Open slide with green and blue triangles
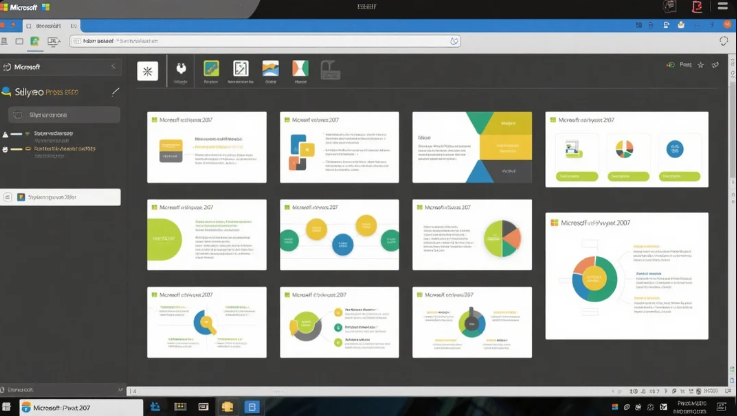The width and height of the screenshot is (737, 416). 472,147
